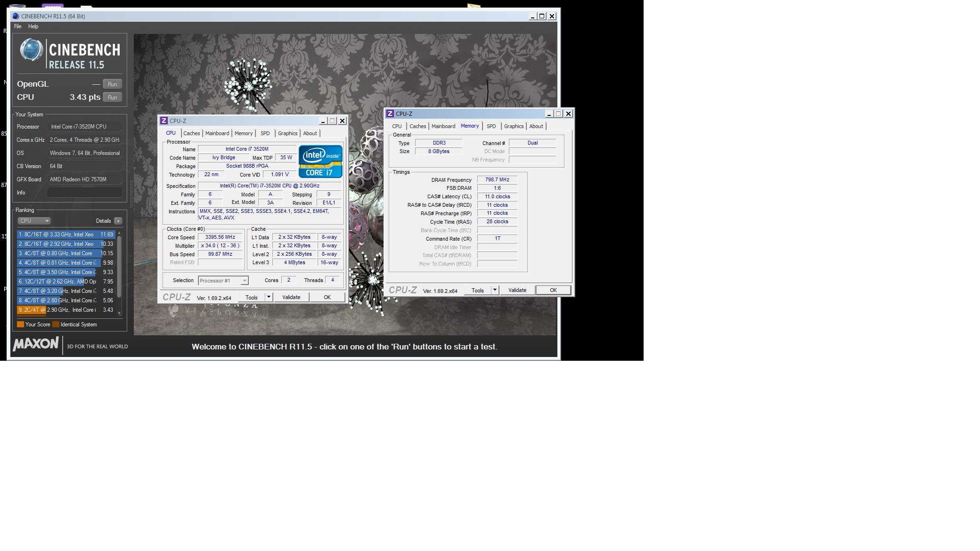Click the right CPU-Z title bar icon

coord(390,113)
